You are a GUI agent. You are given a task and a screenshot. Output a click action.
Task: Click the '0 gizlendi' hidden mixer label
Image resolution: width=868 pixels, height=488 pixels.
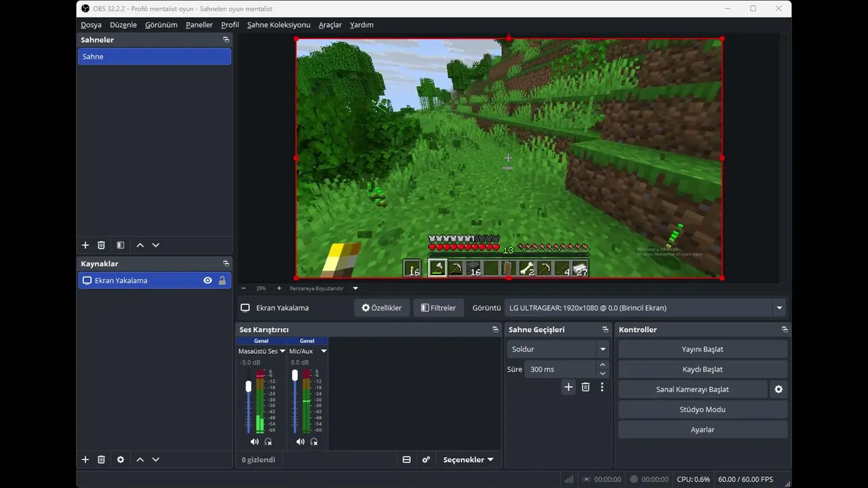[258, 460]
